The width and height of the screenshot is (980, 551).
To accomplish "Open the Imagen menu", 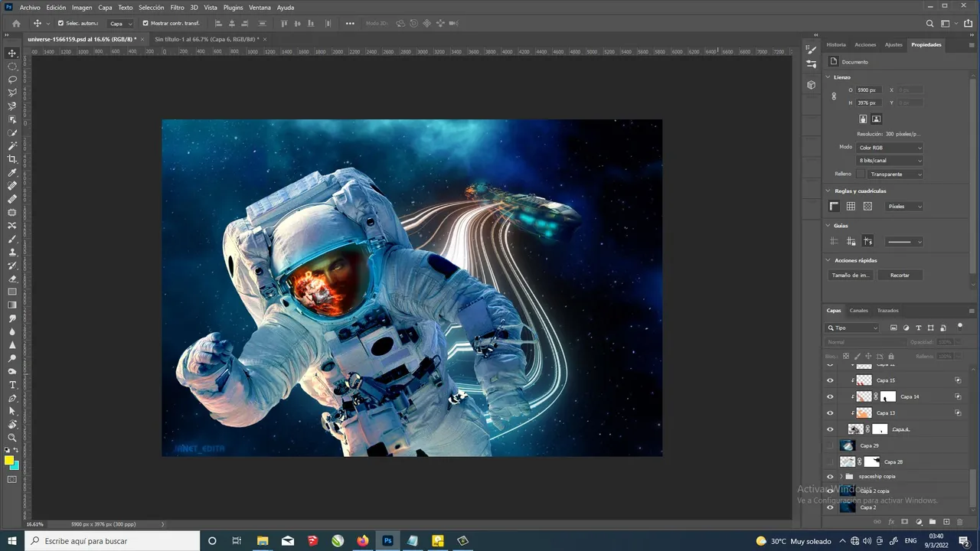I will click(82, 7).
